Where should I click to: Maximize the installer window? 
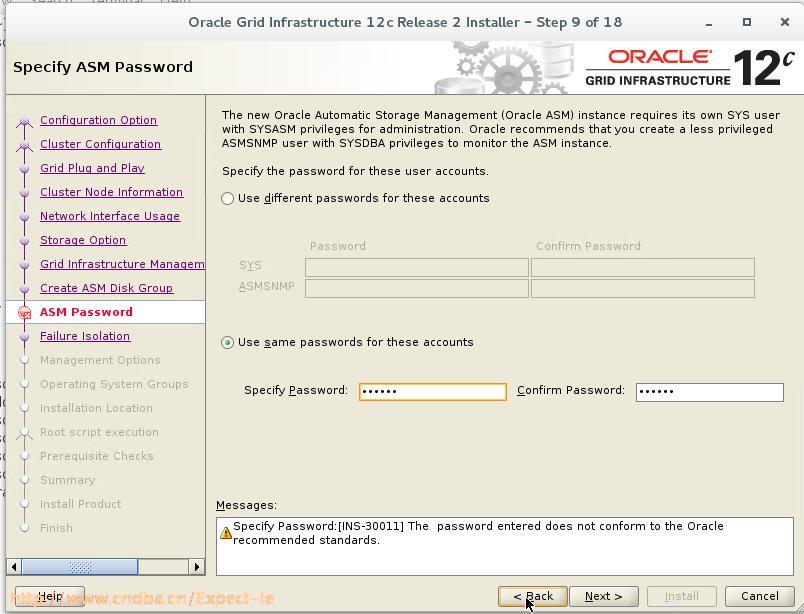pyautogui.click(x=747, y=22)
